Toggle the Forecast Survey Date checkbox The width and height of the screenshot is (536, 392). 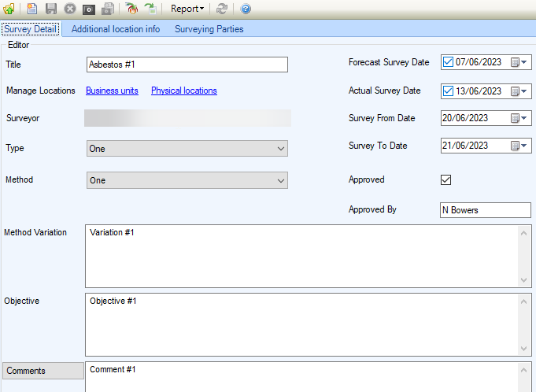tap(448, 62)
